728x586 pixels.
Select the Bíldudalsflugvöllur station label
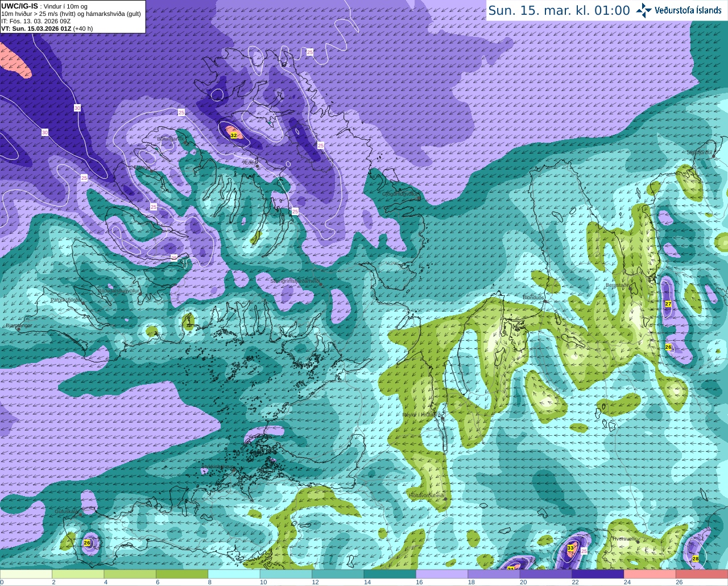[118, 290]
